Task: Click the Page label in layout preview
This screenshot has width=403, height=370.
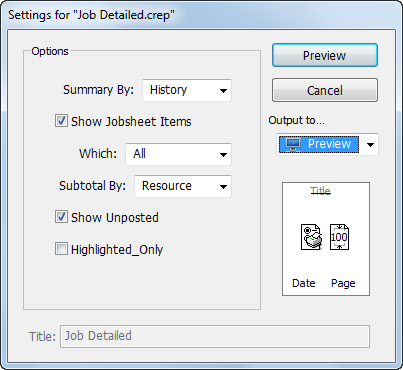Action: tap(343, 284)
